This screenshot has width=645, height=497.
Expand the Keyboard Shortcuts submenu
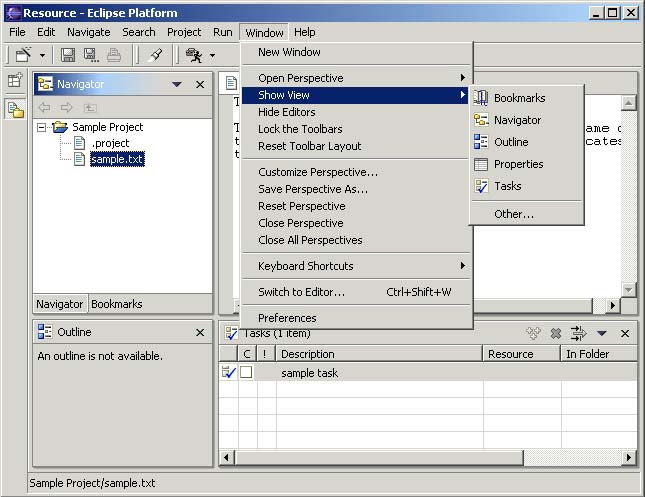[x=355, y=266]
